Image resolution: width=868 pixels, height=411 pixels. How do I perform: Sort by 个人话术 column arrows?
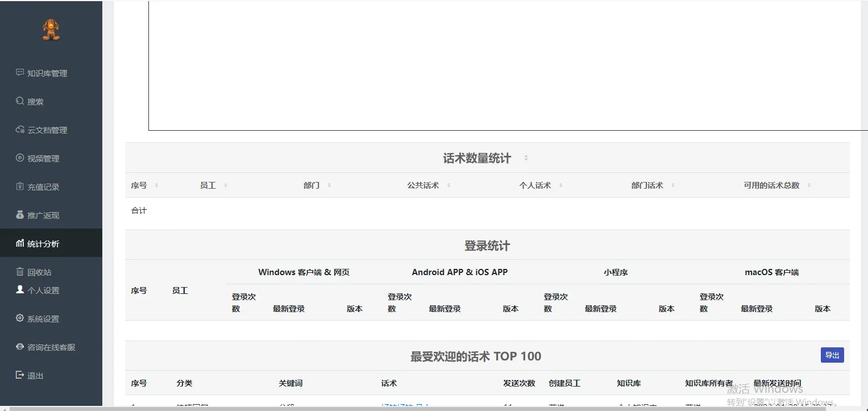point(560,185)
